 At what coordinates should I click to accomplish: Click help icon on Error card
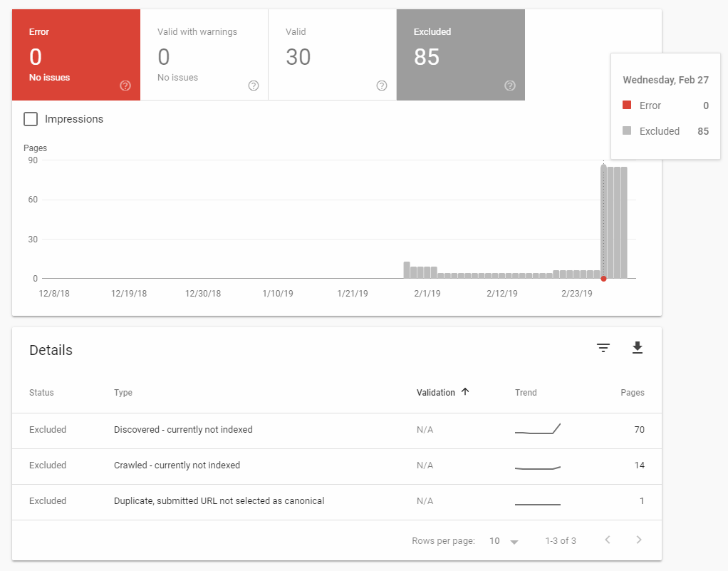point(125,86)
